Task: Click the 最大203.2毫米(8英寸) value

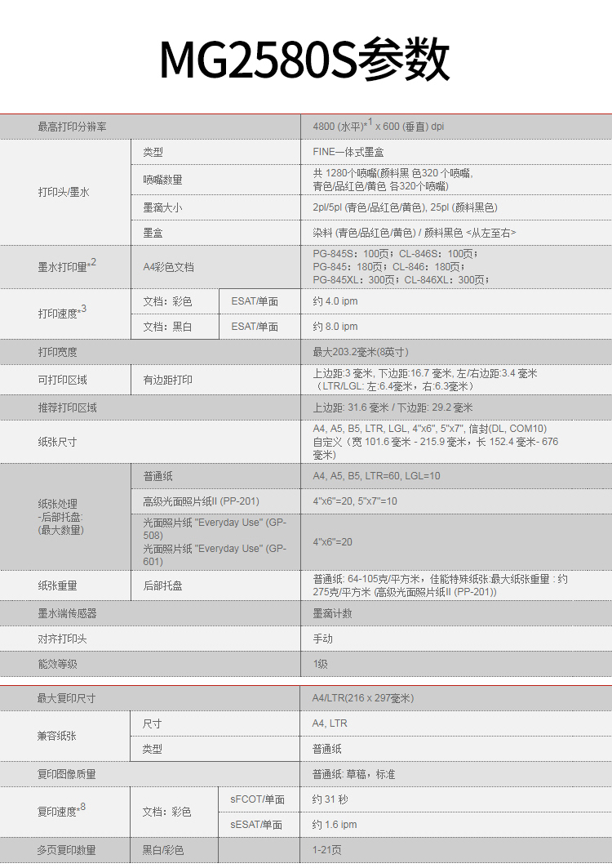Action: click(361, 352)
